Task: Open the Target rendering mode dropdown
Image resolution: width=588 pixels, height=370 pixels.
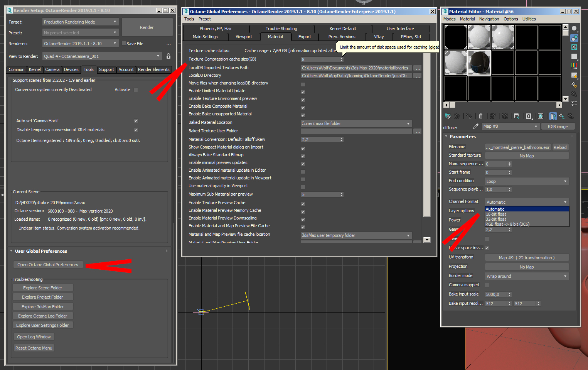Action: [x=80, y=22]
